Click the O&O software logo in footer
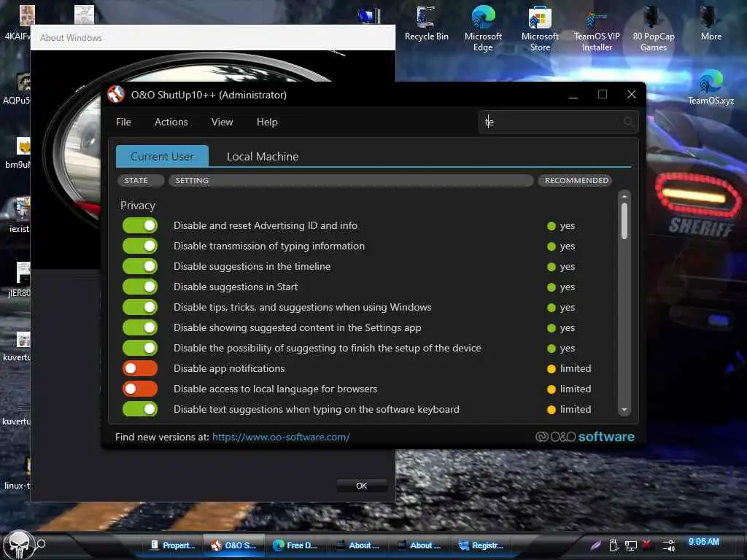Viewport: 747px width, 560px height. (585, 437)
